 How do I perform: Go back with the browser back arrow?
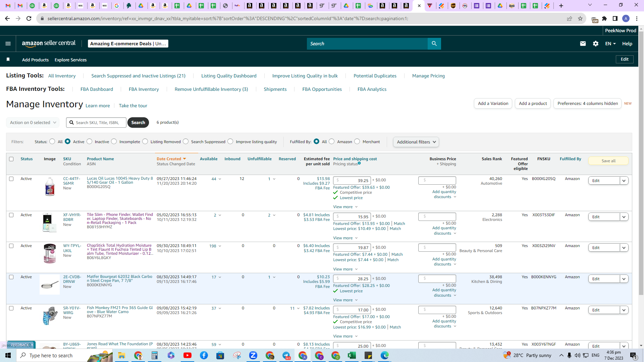7,18
